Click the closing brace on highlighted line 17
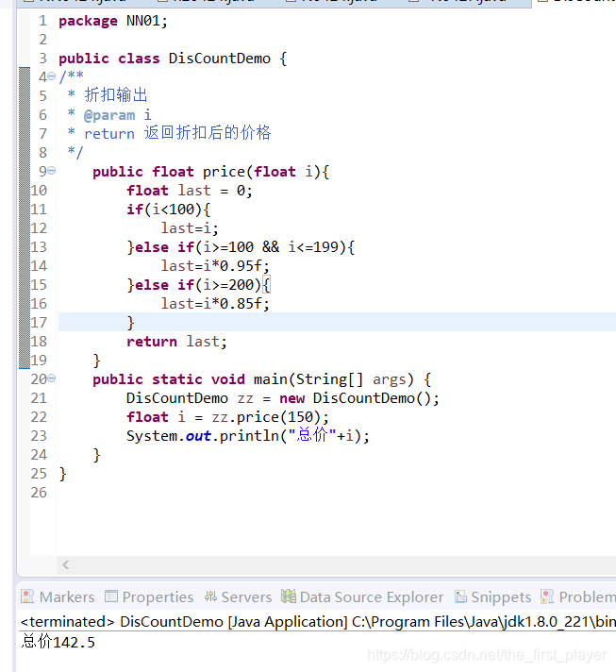The width and height of the screenshot is (616, 672). (x=131, y=323)
